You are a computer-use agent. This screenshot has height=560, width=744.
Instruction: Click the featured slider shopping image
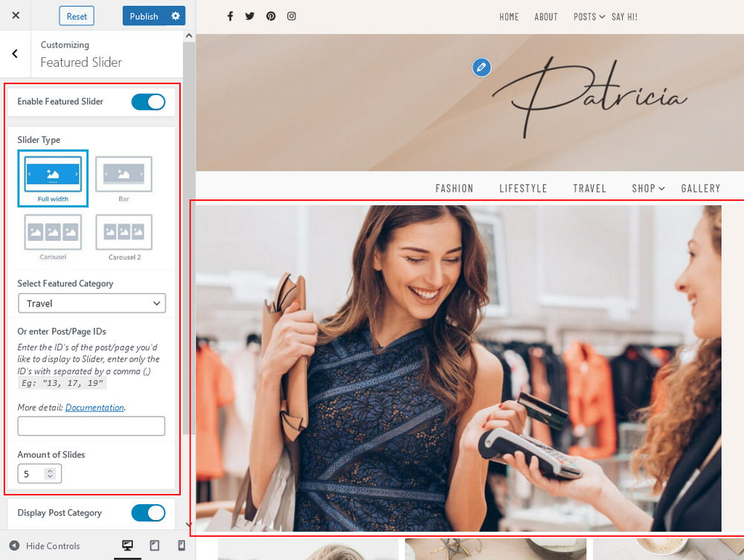tap(458, 368)
